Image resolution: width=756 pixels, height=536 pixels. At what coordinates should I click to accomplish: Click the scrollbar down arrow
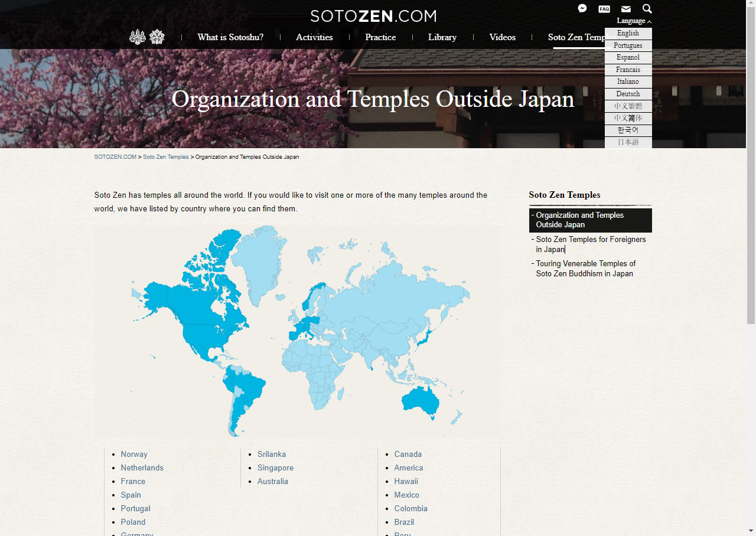(x=751, y=531)
